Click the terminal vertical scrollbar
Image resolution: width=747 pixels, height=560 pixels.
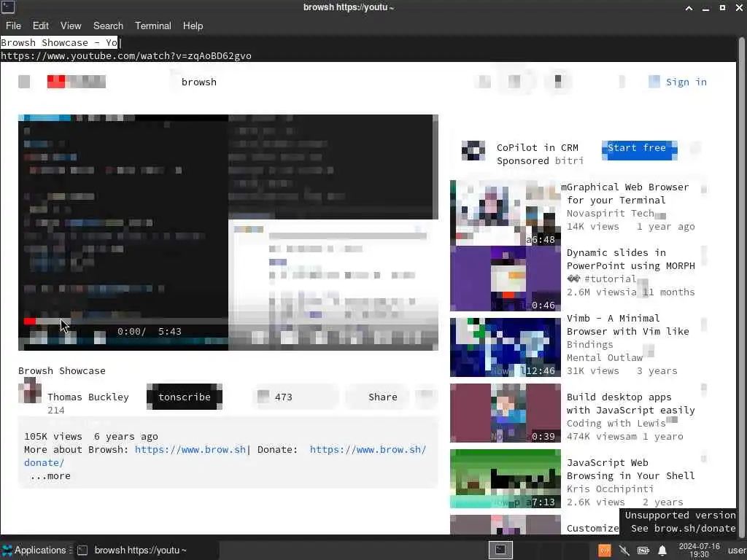[741, 286]
